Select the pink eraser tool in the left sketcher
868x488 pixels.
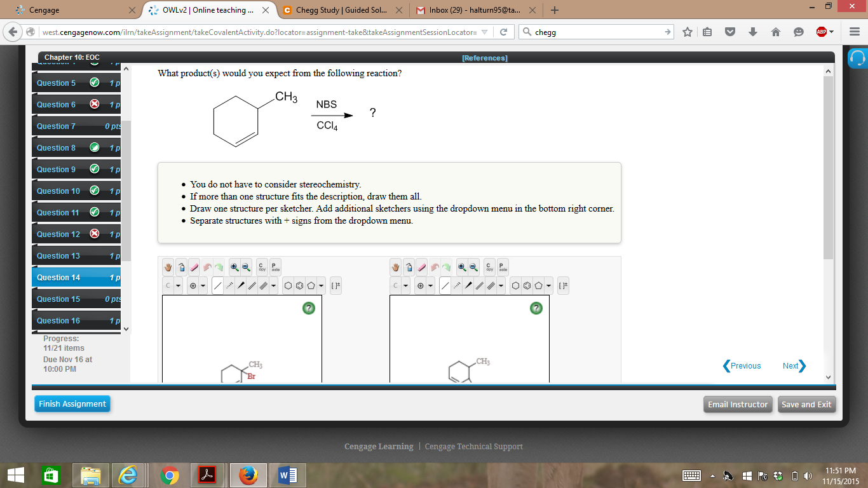tap(194, 267)
